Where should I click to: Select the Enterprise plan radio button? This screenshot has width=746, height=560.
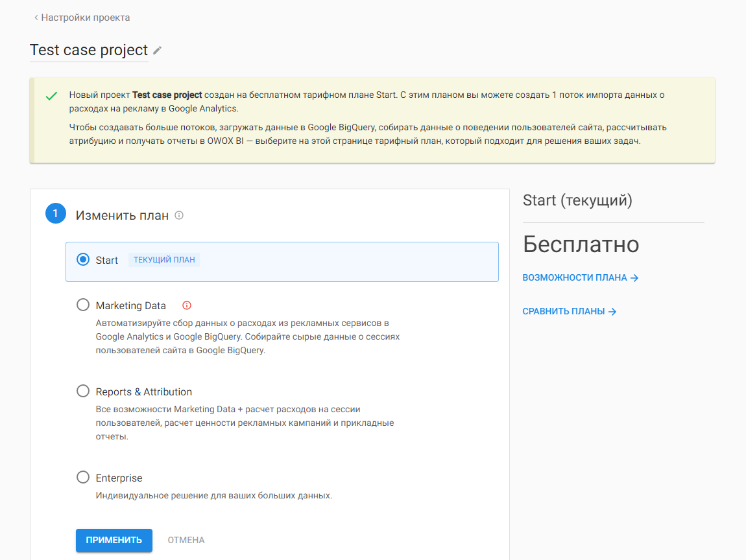pyautogui.click(x=83, y=477)
